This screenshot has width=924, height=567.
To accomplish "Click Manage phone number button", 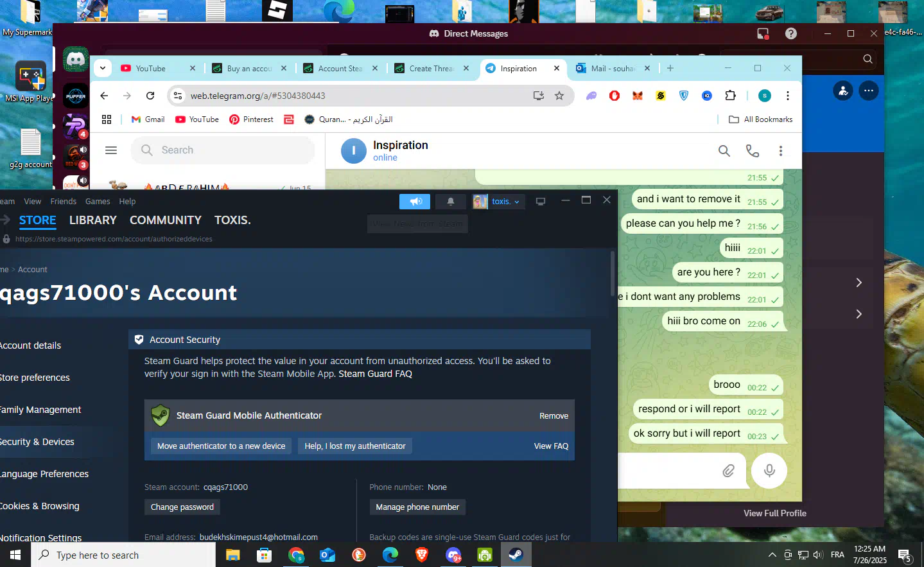I will coord(417,507).
